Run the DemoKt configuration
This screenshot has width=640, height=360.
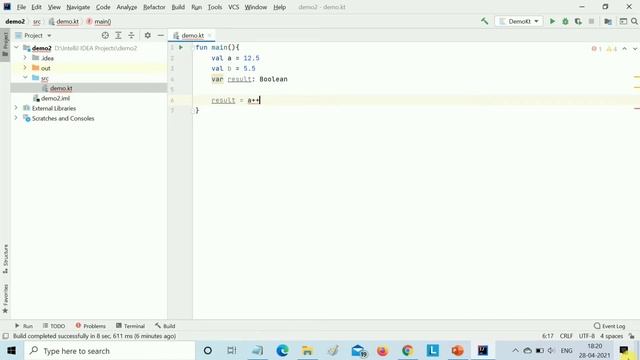(552, 21)
